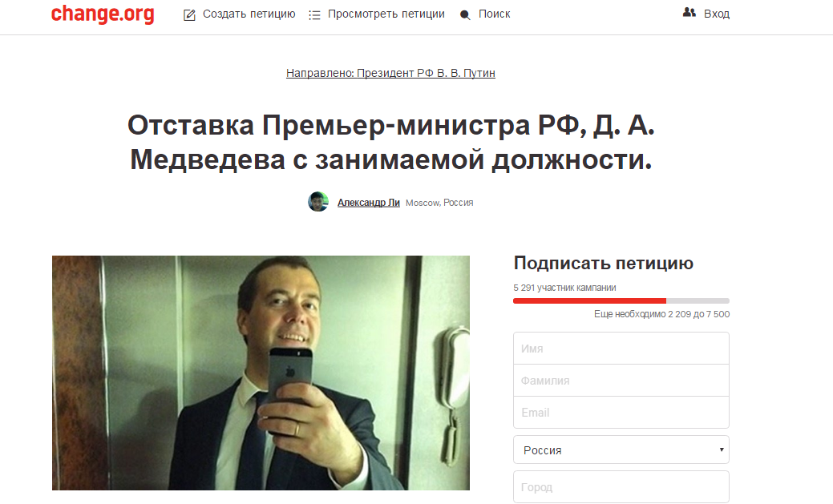Viewport: 833px width, 504px height.
Task: Select Просмотреть петиции in top navigation
Action: tap(386, 14)
